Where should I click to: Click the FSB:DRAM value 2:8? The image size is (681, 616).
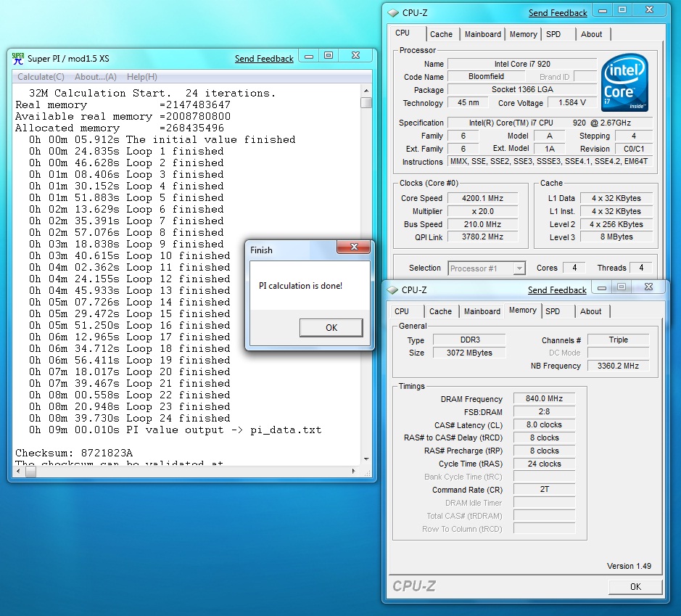544,412
